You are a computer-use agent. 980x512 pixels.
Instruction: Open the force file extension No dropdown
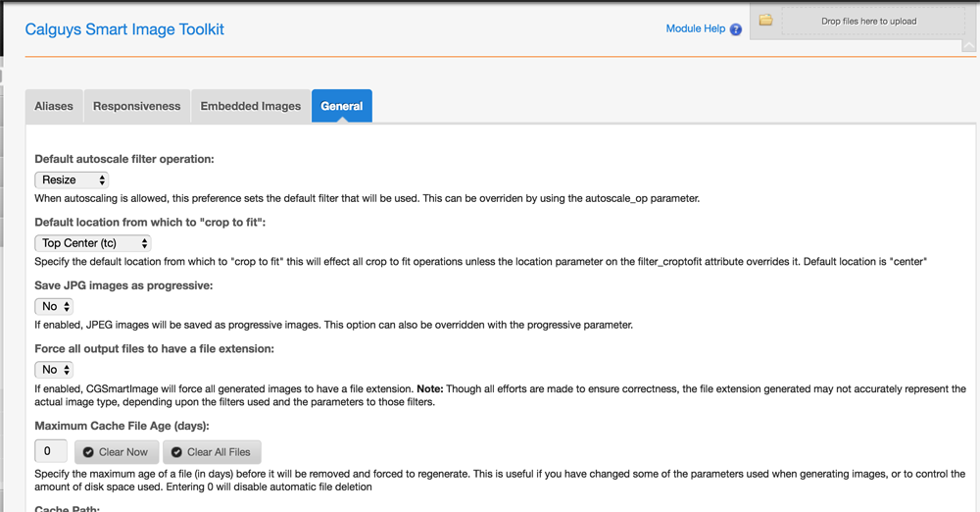click(x=54, y=370)
